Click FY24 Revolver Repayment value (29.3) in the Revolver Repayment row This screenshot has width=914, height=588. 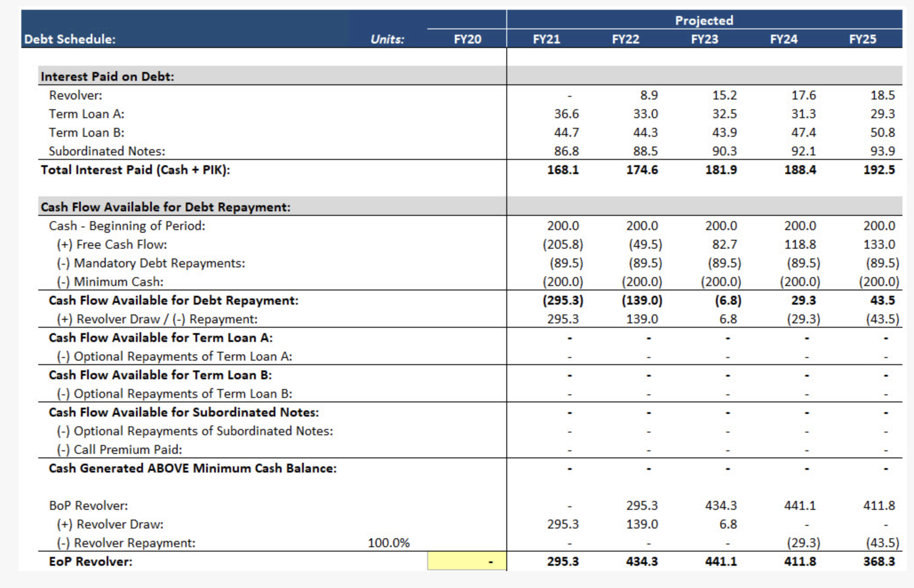tap(803, 543)
